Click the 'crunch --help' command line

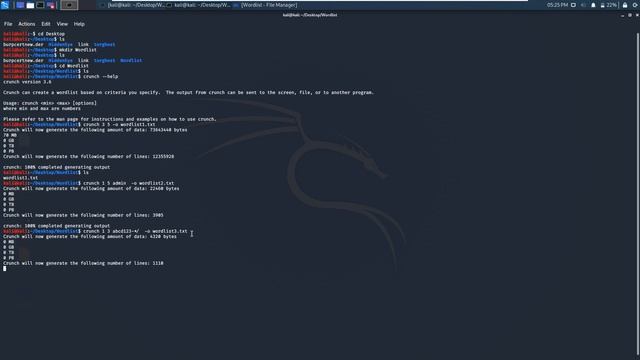(x=100, y=76)
